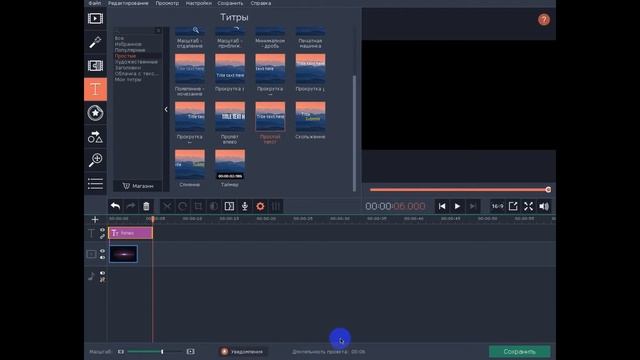Detach the preview window icon

point(513,206)
